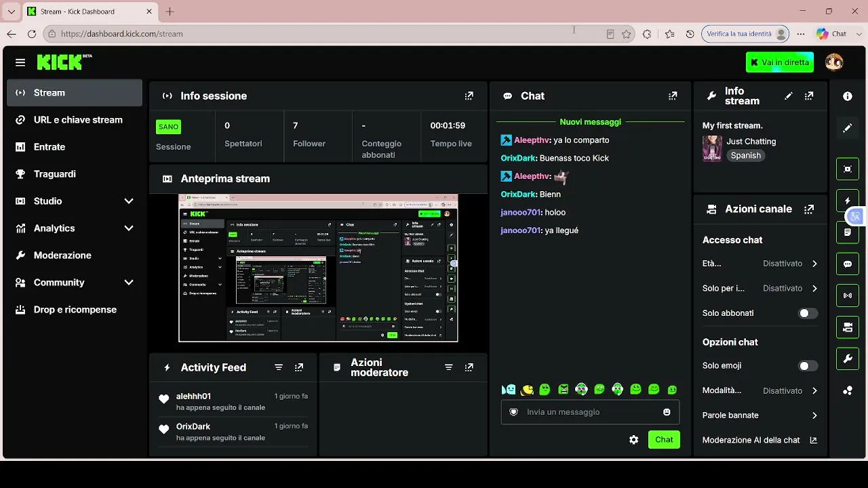Image resolution: width=868 pixels, height=488 pixels.
Task: Click the three-circles icon at the rail bottom
Action: [848, 390]
